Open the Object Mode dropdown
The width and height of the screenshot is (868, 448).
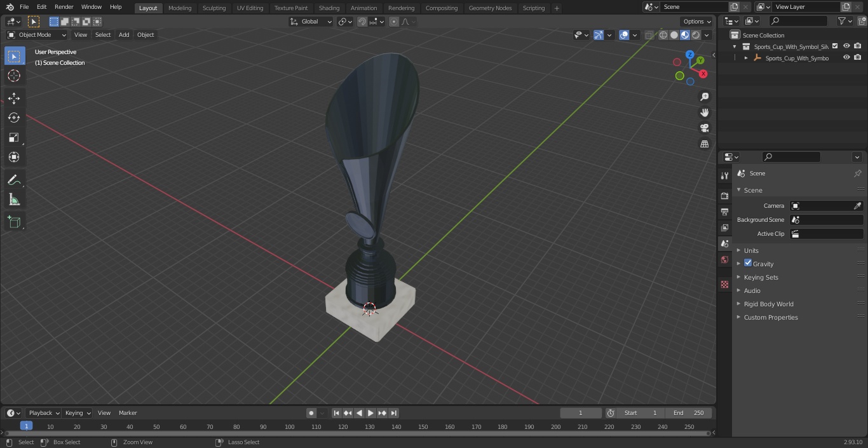[x=37, y=35]
